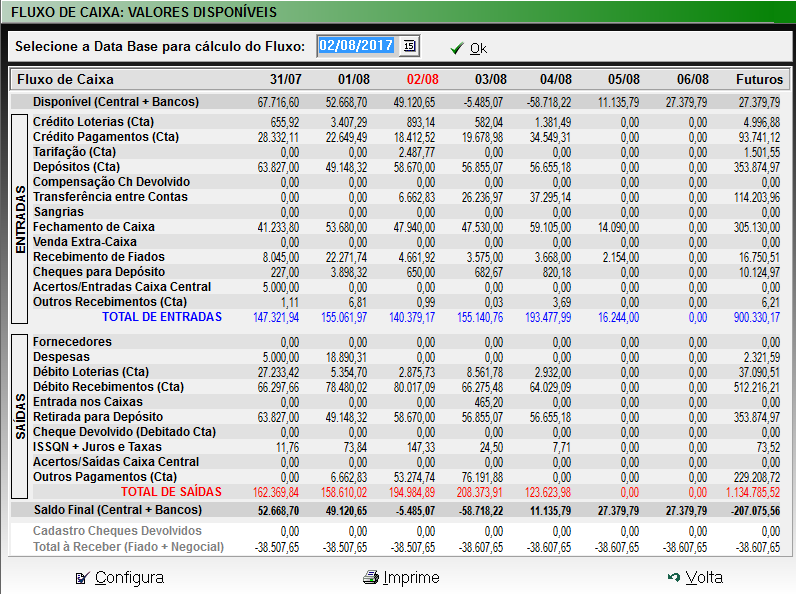Click the Despesas row label
Screen dimensions: 796x594
coord(61,357)
